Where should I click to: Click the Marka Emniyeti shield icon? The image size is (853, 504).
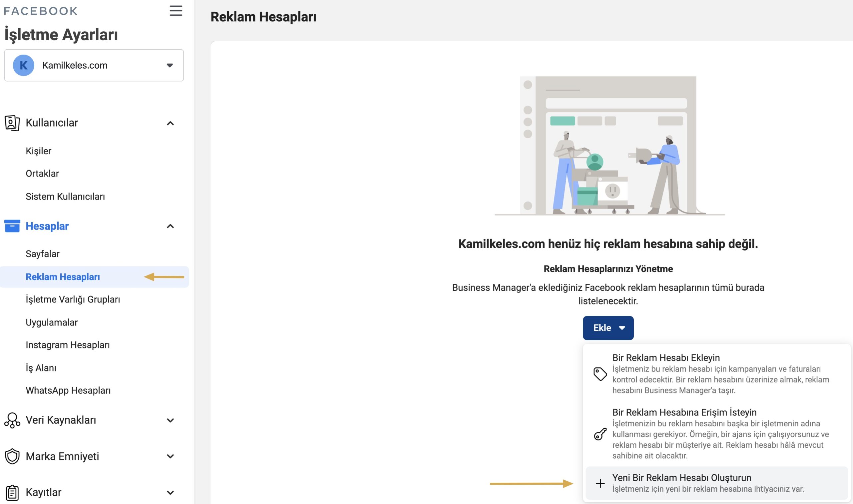(12, 456)
